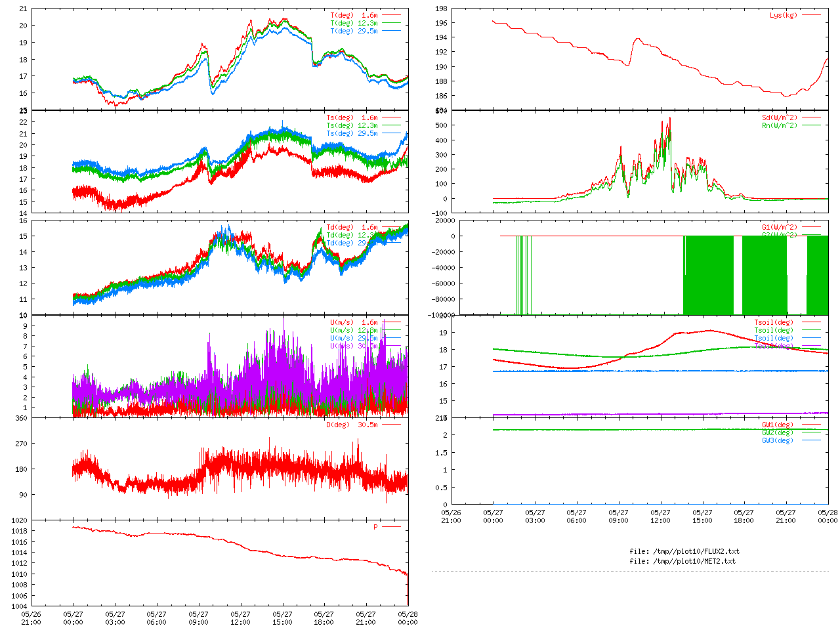
Task: Pick the 'G1(W/m^2)' legend label
Action: (780, 228)
